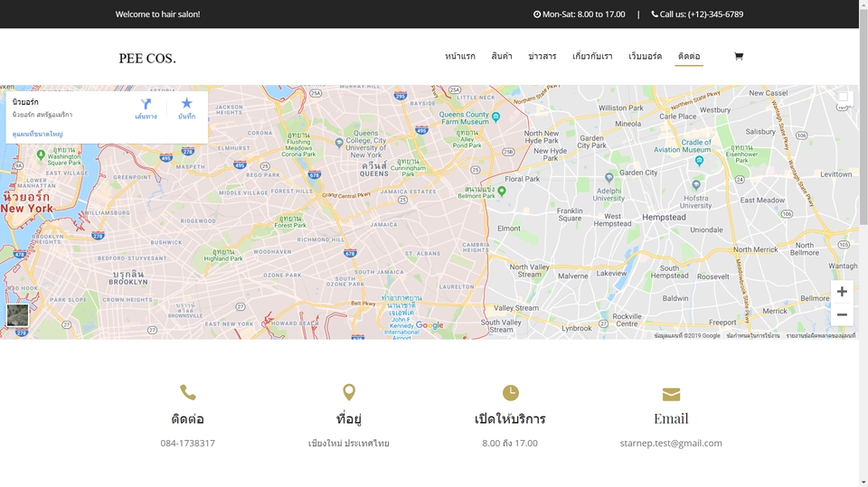The image size is (868, 487).
Task: Click the นิวยอร์ก title in map card
Action: coord(25,102)
